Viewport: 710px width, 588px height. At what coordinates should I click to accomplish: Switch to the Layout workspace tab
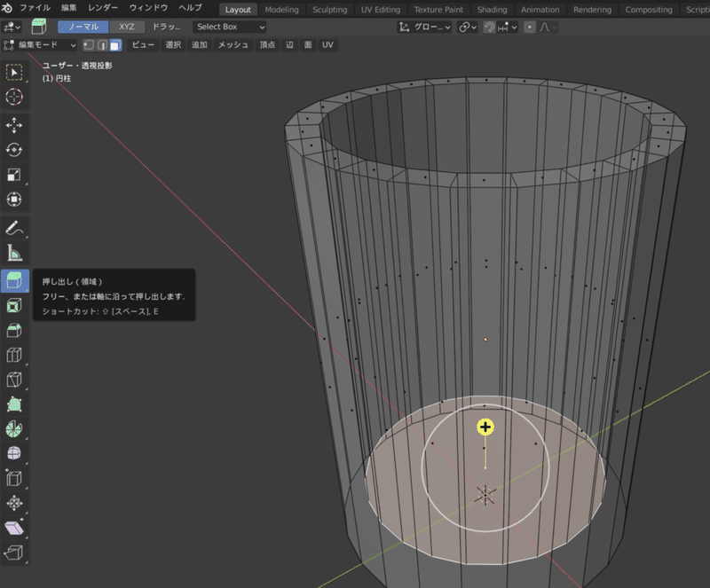click(x=238, y=10)
